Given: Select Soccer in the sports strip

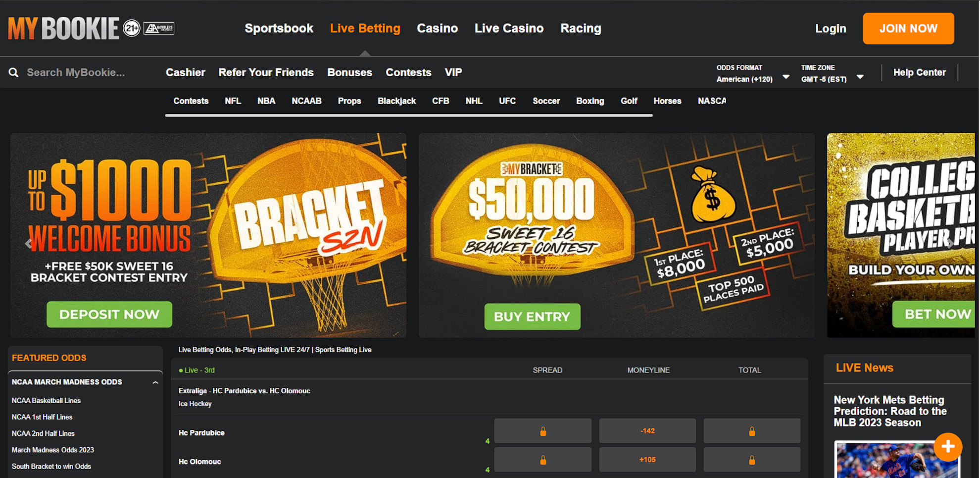Looking at the screenshot, I should pos(546,101).
